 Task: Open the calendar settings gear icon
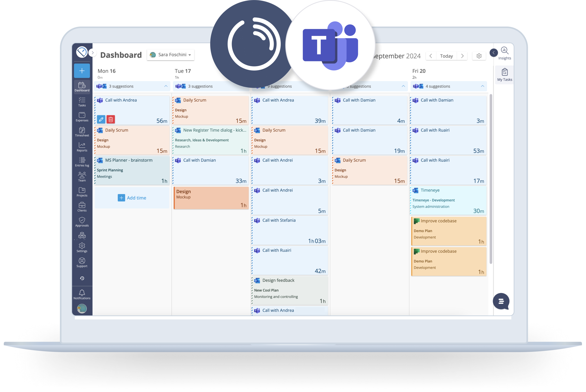click(479, 56)
